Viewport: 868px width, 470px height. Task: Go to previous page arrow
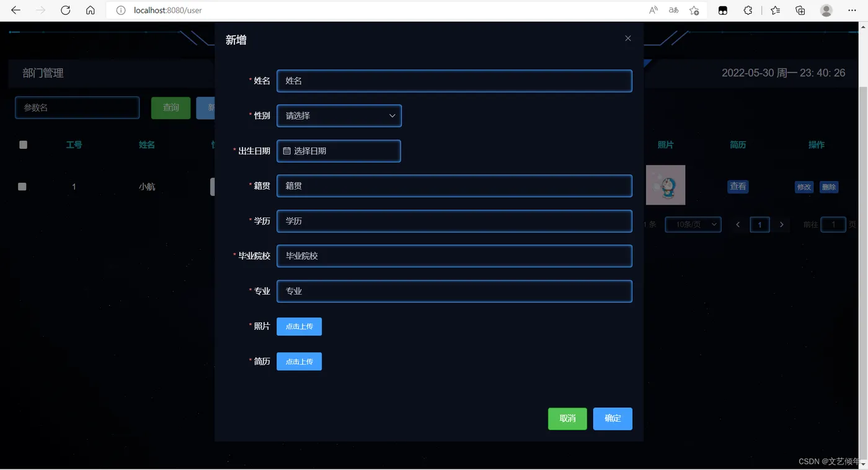pos(738,224)
